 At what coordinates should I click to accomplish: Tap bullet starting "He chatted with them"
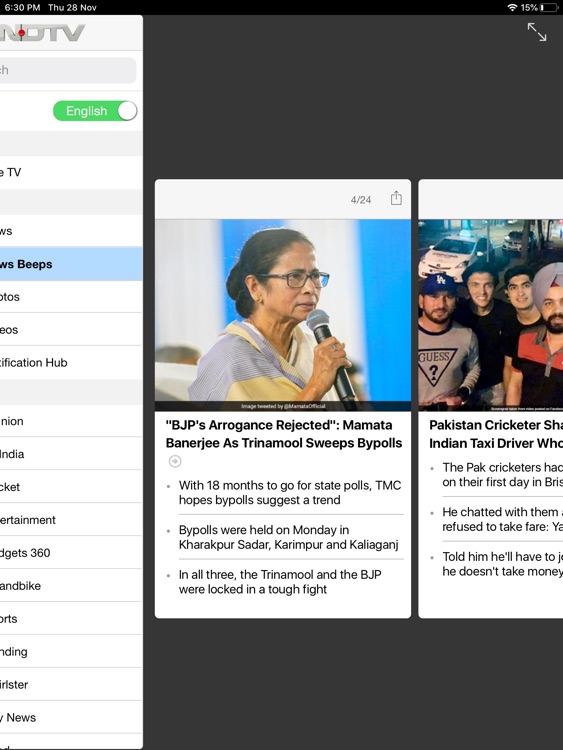point(502,519)
